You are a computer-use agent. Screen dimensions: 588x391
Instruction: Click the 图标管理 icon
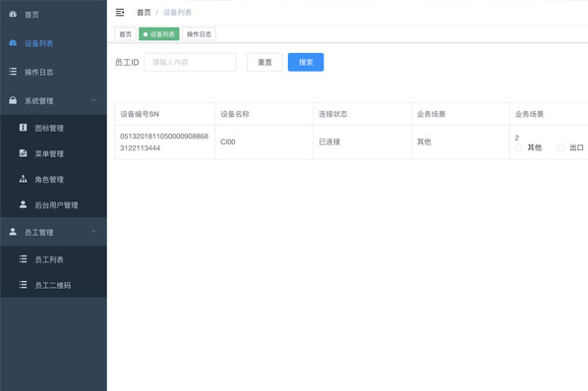(x=23, y=128)
